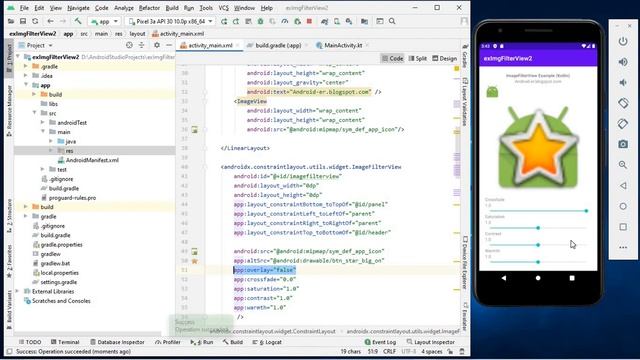The image size is (640, 360).
Task: Click the Saturation slider in emulator
Action: 538,228
